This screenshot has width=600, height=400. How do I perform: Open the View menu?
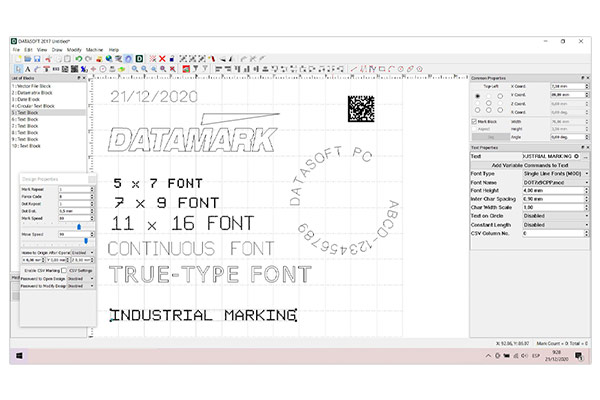click(x=42, y=50)
